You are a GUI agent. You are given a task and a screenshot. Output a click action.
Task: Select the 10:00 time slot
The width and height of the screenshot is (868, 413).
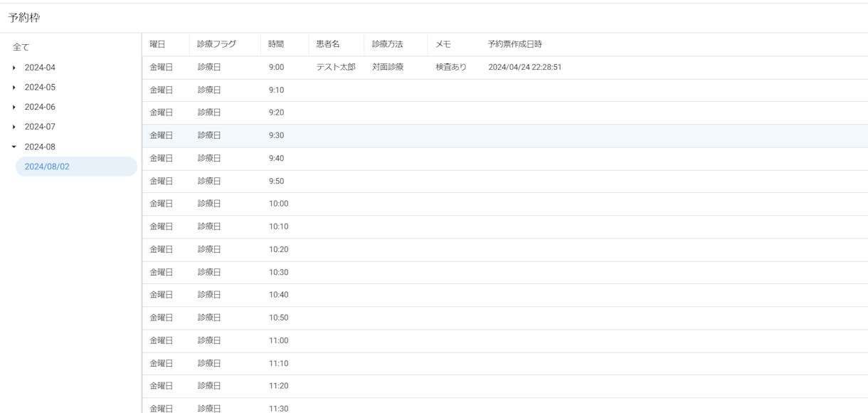[278, 204]
